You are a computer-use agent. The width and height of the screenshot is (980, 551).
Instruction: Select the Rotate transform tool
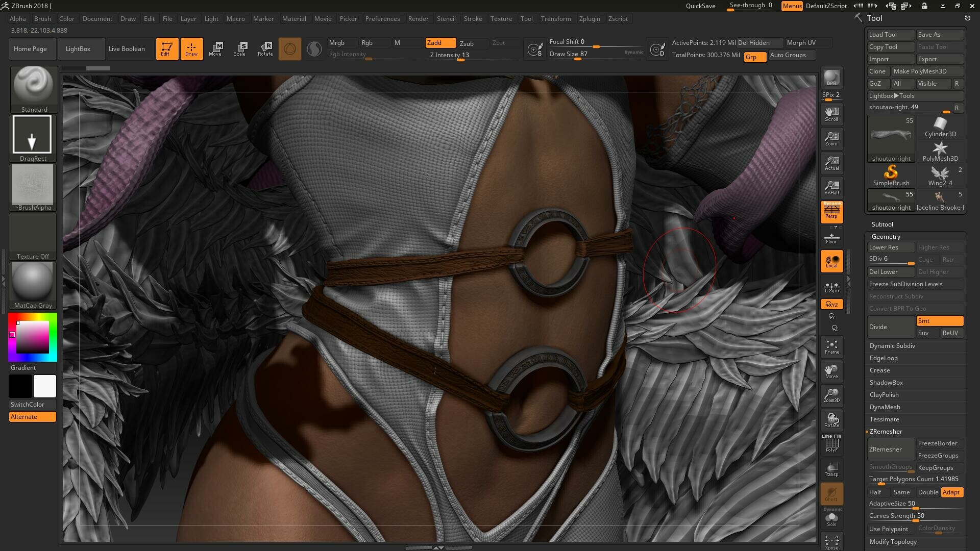[x=265, y=49]
